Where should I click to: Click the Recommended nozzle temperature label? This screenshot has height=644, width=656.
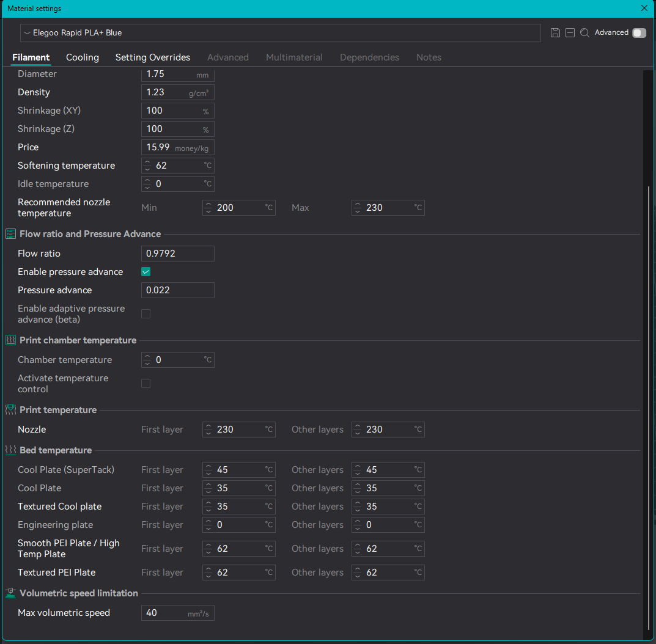[x=64, y=208]
